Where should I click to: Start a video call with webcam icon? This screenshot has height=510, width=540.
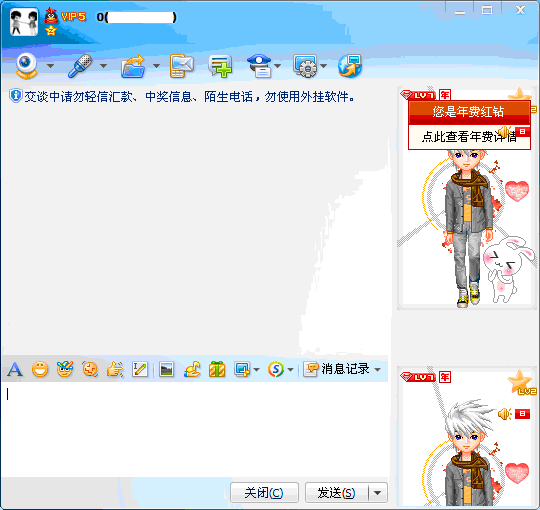pos(27,65)
